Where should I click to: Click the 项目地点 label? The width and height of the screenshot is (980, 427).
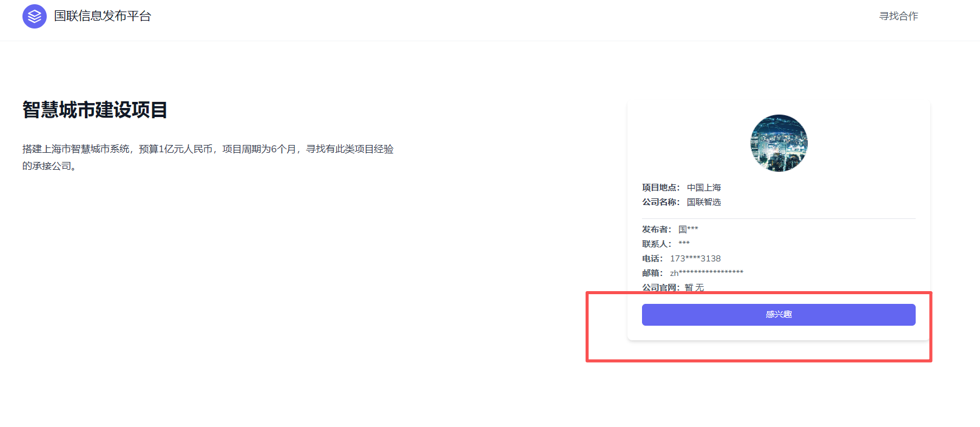(661, 188)
